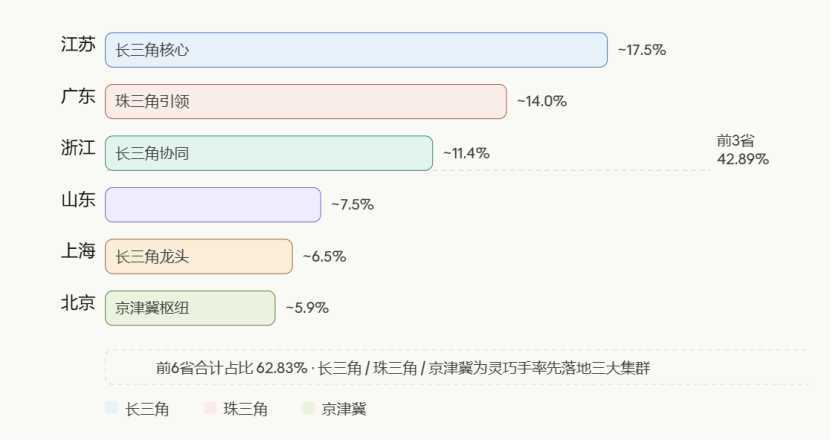Click the 广东 province label
Screen dimensions: 831x441
(x=78, y=96)
